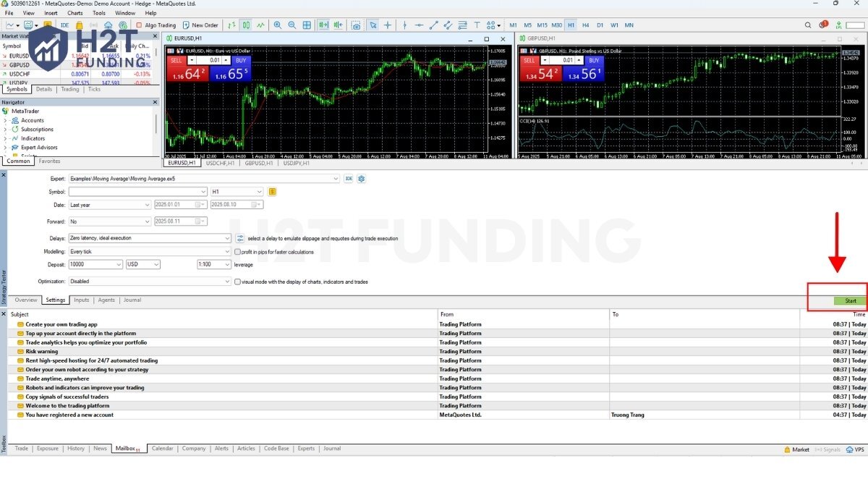Open the Optimization dropdown
868x485 pixels.
click(x=149, y=282)
